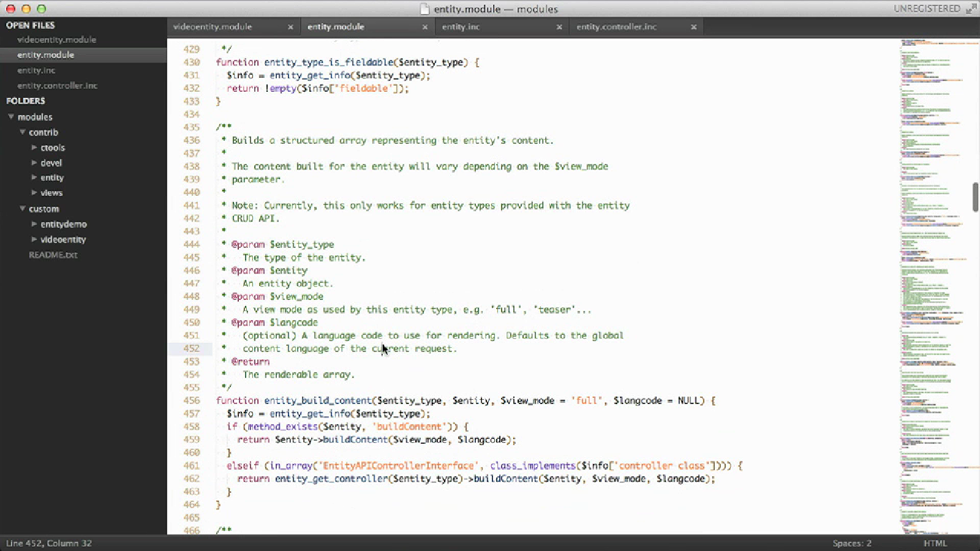The height and width of the screenshot is (551, 980).
Task: Open README.txt from the sidebar
Action: click(x=53, y=255)
